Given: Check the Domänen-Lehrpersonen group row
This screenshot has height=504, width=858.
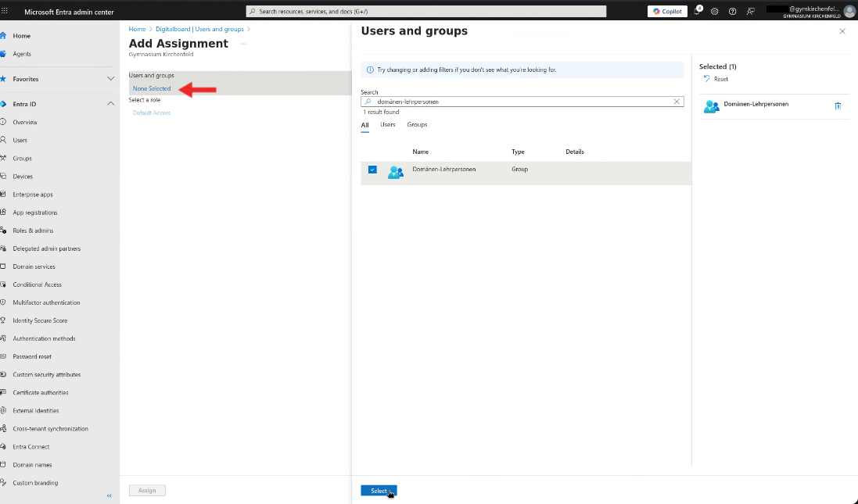Looking at the screenshot, I should [x=372, y=170].
